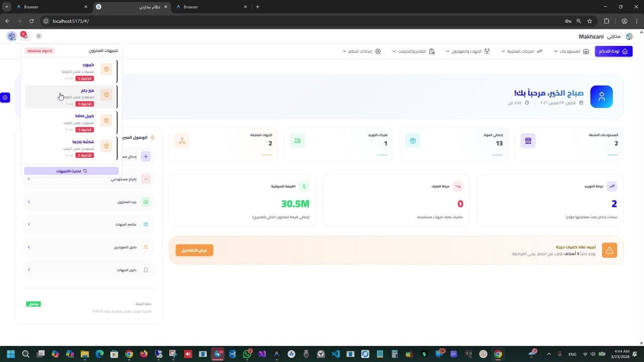Select لوحة التحكم in the navigation bar
This screenshot has height=362, width=644.
[613, 51]
